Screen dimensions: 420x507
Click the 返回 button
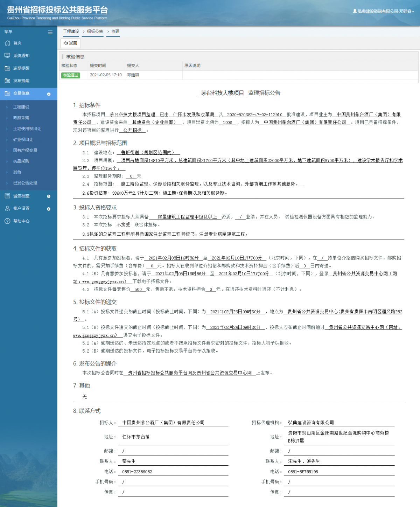click(x=71, y=43)
